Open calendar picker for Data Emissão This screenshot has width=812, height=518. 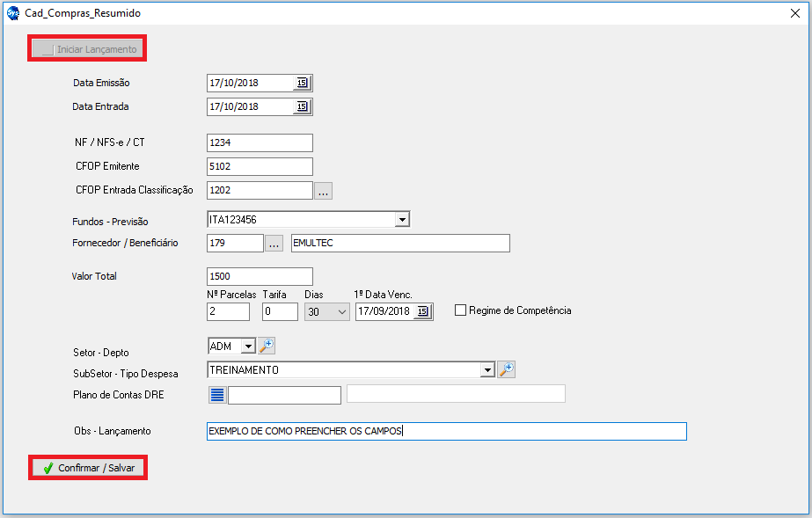coord(302,83)
